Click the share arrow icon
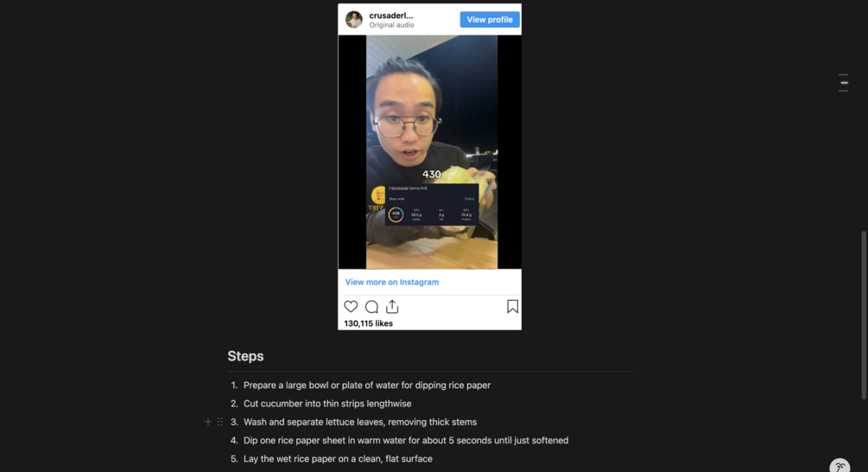This screenshot has width=868, height=472. click(x=392, y=306)
